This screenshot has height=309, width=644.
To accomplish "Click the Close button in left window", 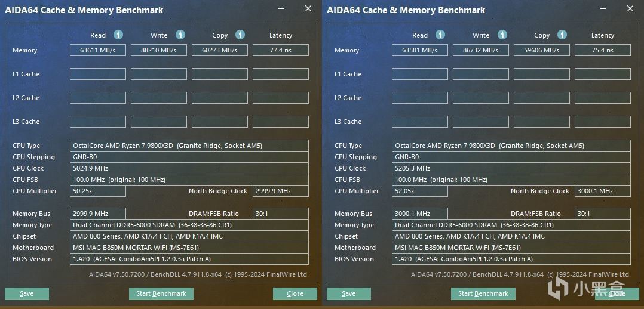I will tap(295, 294).
